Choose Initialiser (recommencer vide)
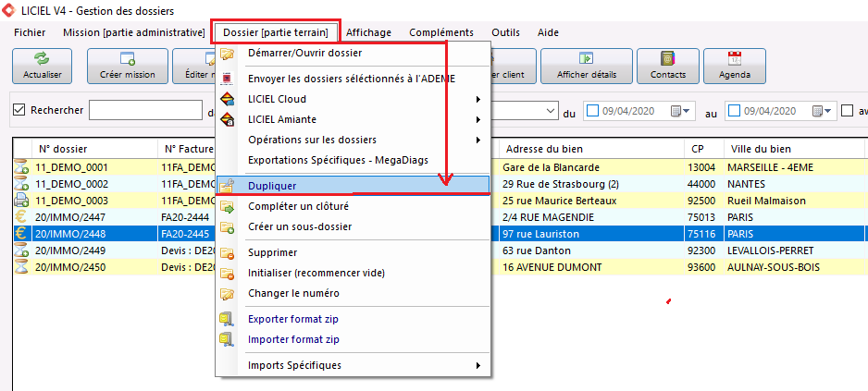 click(x=353, y=273)
